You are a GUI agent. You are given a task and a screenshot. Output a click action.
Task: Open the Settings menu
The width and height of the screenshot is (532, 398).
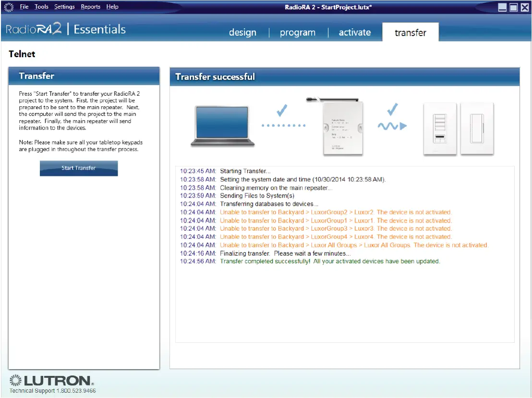click(64, 7)
